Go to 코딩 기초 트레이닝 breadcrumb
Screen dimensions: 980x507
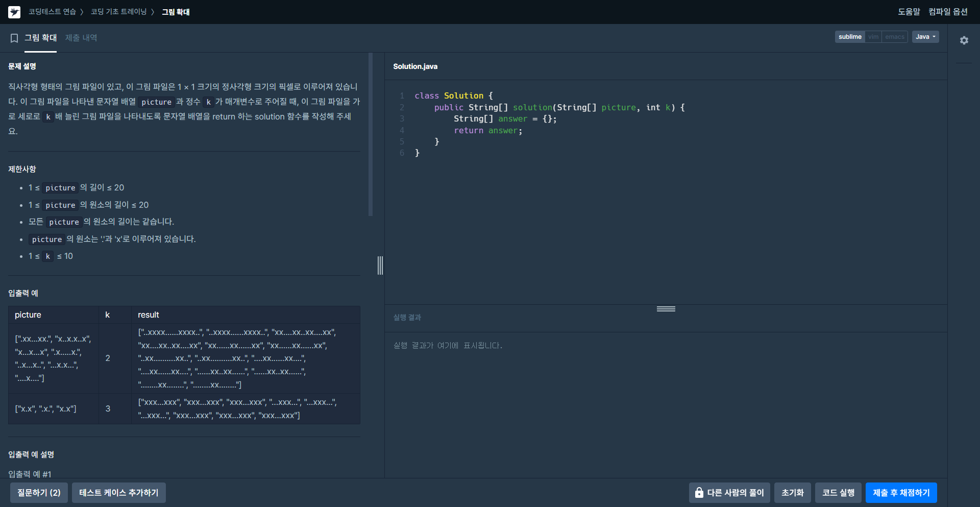click(x=118, y=12)
